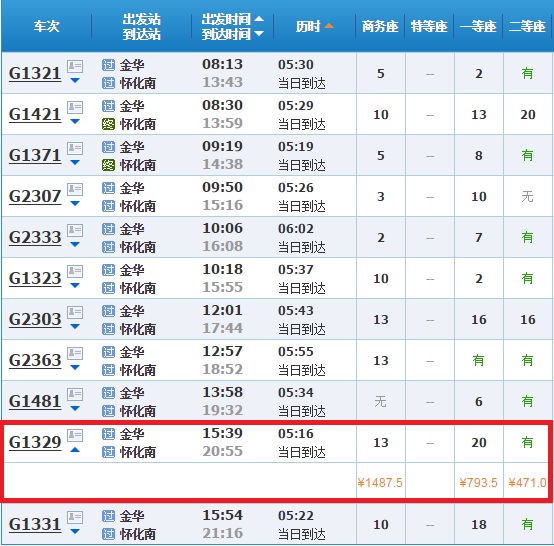Click 过 icon beside 金华 in G1321 row

tap(108, 65)
